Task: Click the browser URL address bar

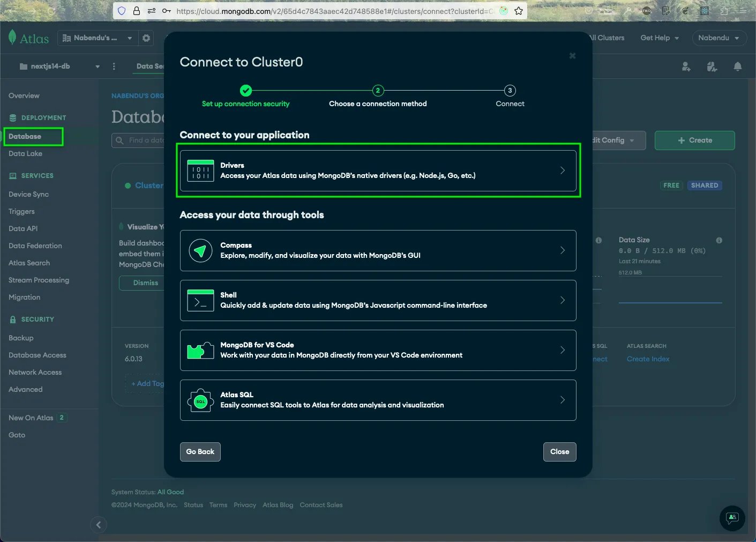Action: 335,11
